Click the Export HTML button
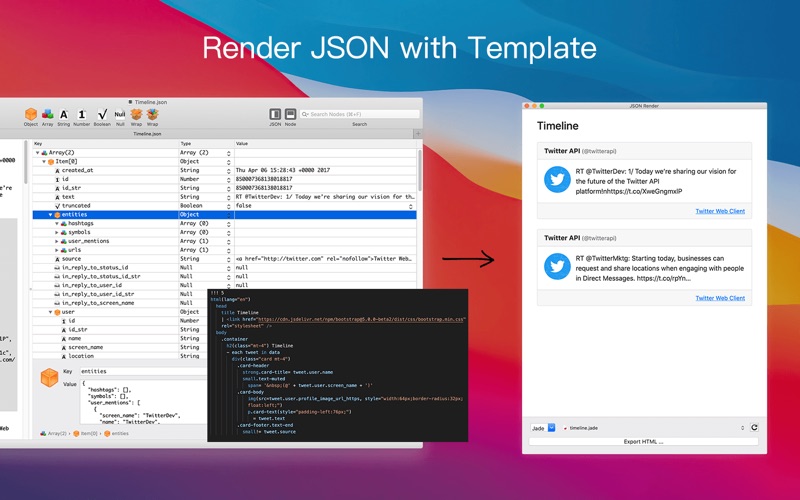Image resolution: width=800 pixels, height=500 pixels. [x=643, y=442]
